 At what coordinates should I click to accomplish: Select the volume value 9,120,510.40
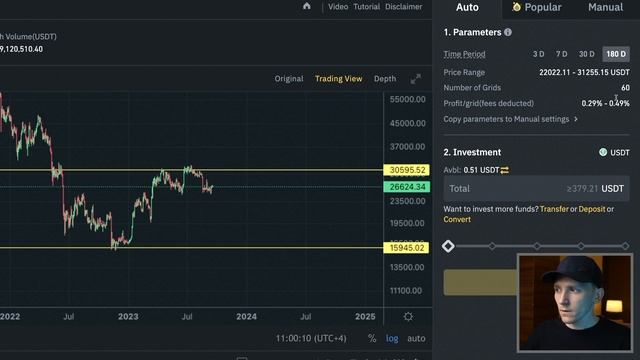[x=21, y=49]
